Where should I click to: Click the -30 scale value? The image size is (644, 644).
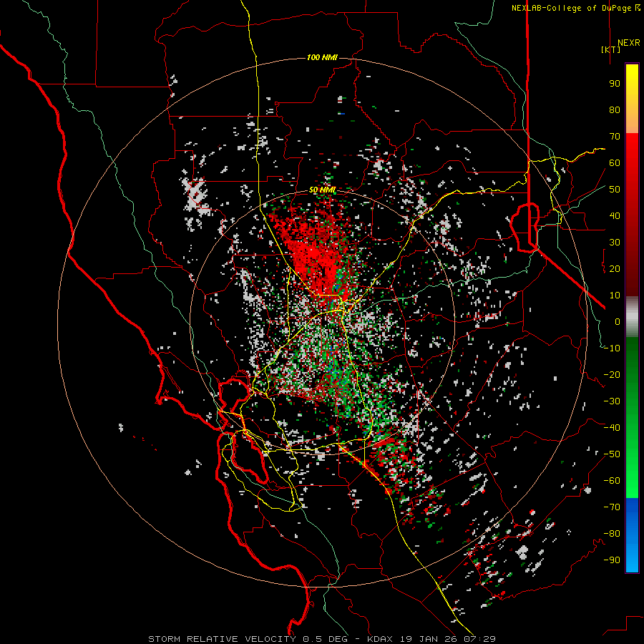[x=612, y=401]
